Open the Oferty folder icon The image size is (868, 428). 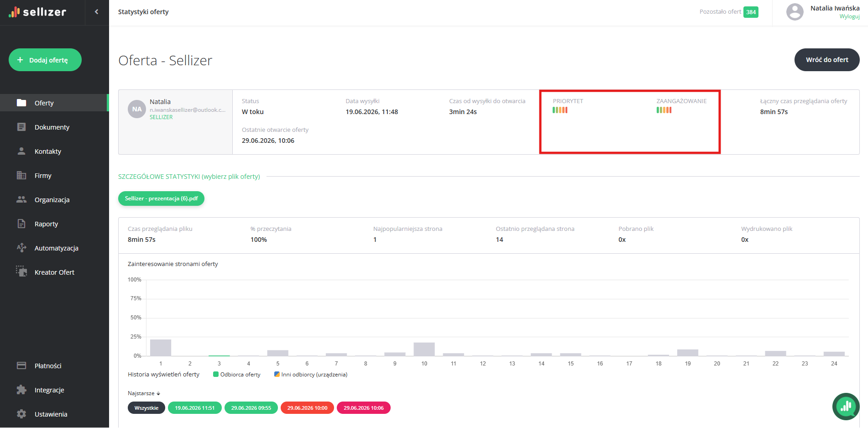click(x=21, y=103)
